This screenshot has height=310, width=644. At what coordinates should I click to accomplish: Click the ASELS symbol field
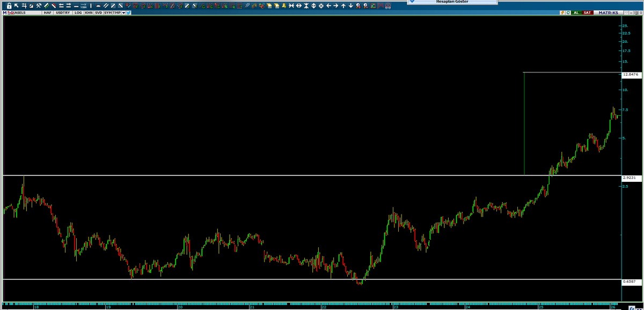[28, 12]
